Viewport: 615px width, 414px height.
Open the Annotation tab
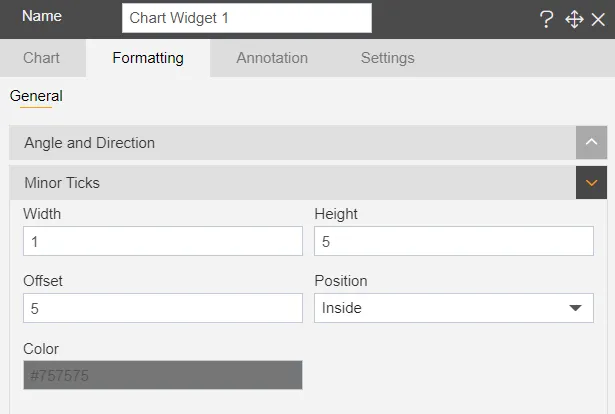coord(272,58)
